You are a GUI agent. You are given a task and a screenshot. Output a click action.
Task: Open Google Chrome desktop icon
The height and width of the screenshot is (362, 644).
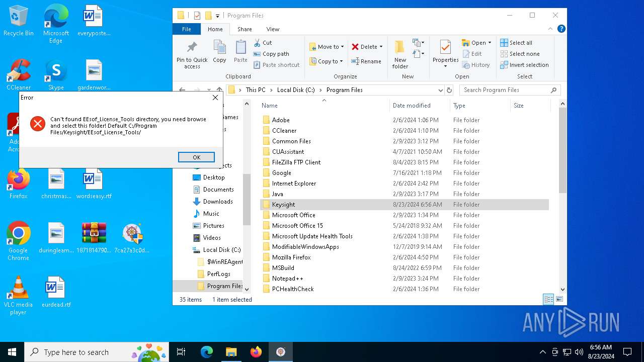(18, 241)
